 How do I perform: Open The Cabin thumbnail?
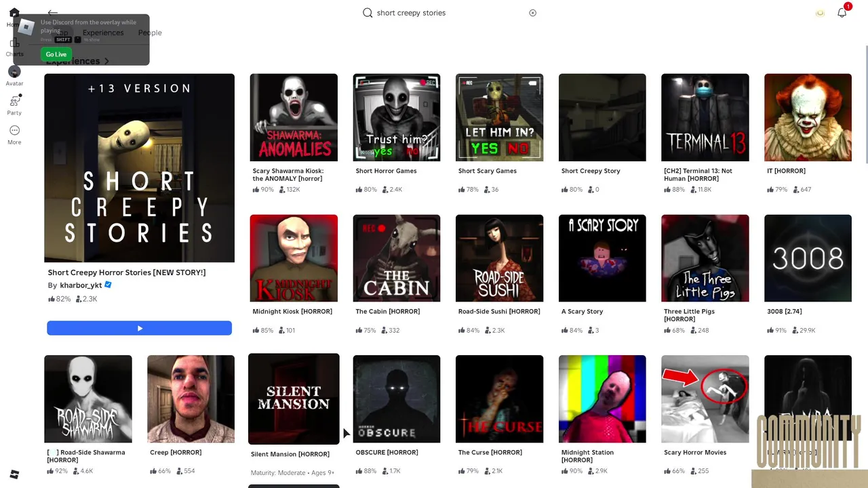click(x=397, y=258)
